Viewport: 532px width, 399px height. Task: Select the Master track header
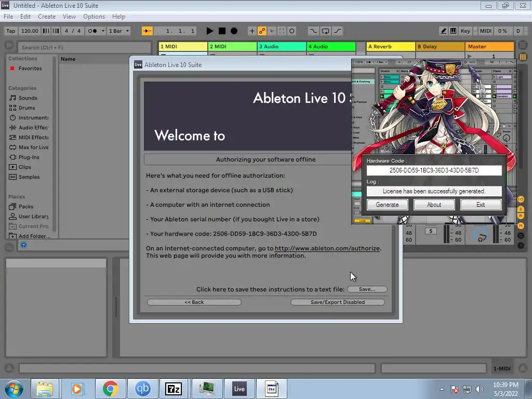[x=490, y=46]
